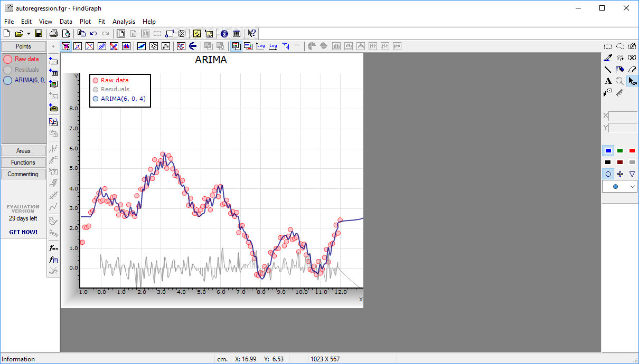Open the Help menu

(149, 22)
